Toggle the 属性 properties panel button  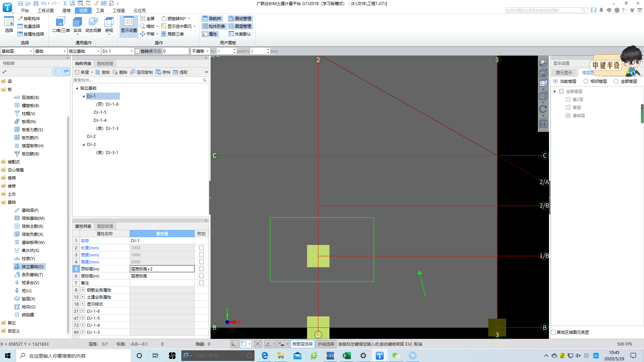tap(210, 34)
